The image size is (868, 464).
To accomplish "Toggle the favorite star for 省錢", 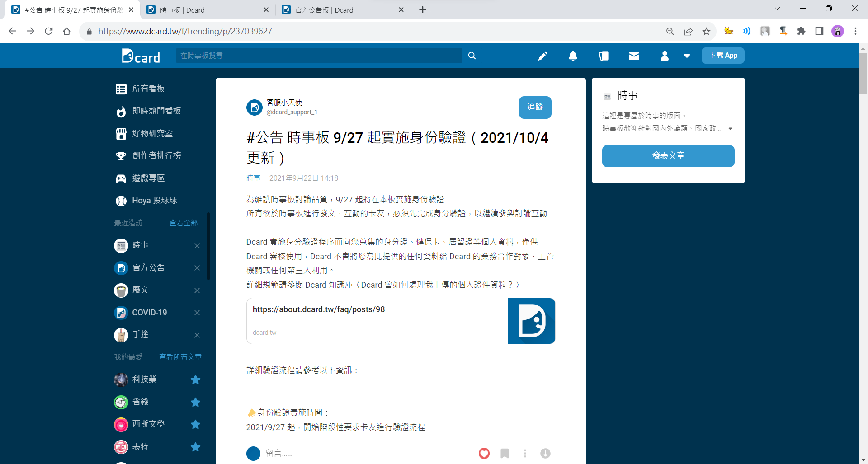I will (x=195, y=402).
